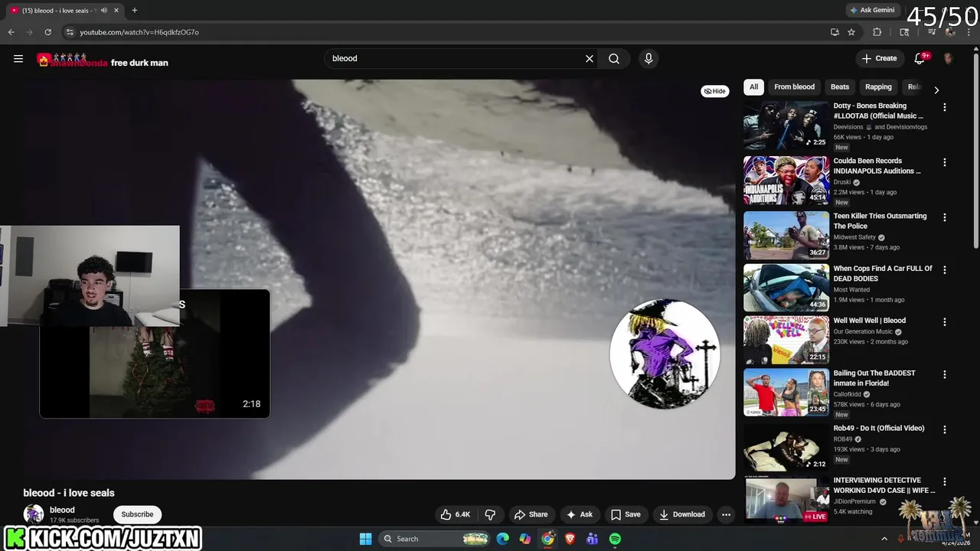Open 'When Cops Find A Car' thumbnail
This screenshot has height=551, width=980.
786,288
